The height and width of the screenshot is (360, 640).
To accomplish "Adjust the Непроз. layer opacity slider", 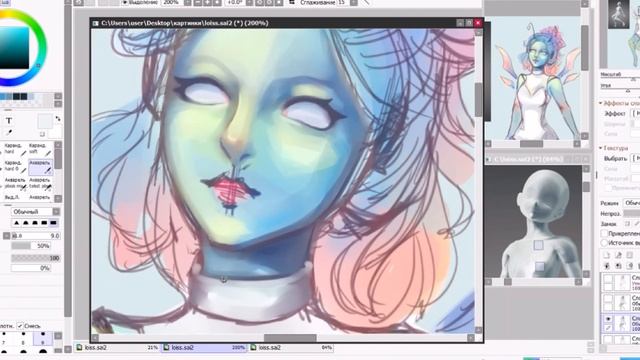I will tap(632, 213).
